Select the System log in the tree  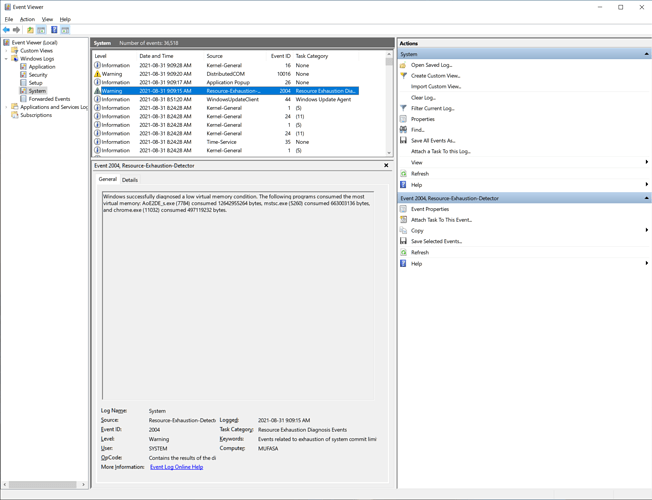pyautogui.click(x=37, y=91)
